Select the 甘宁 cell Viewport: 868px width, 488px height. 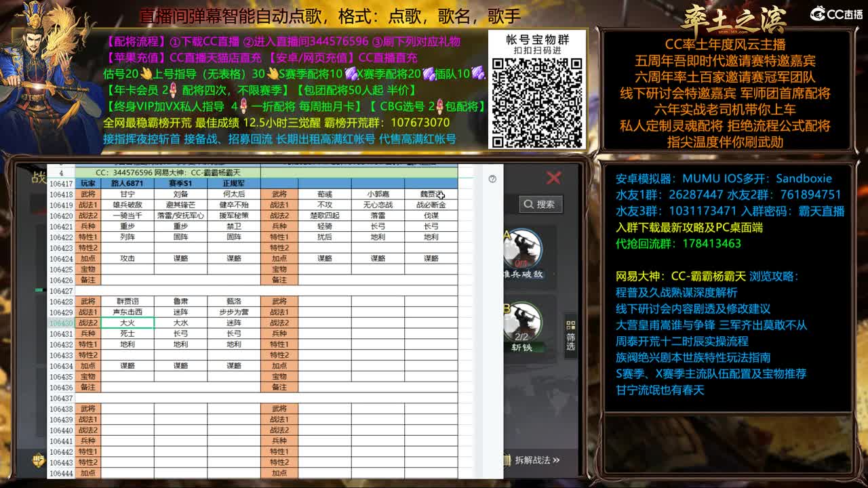point(127,195)
